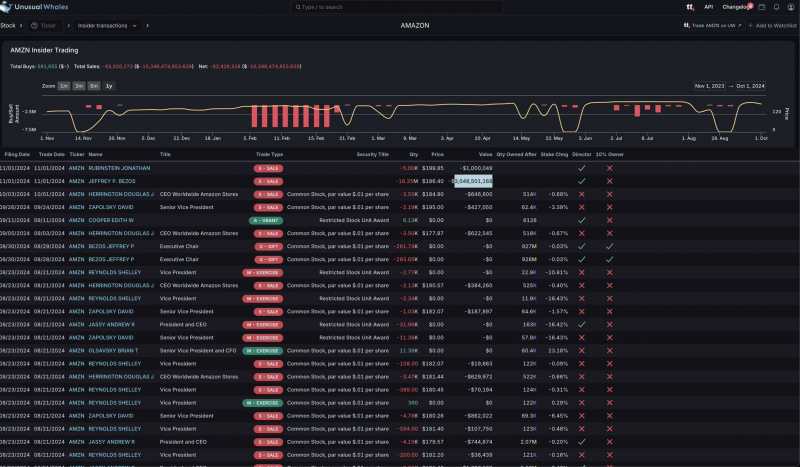Click the plus icon for Add to Watchlist
Screen dimensions: 800x467
click(749, 25)
